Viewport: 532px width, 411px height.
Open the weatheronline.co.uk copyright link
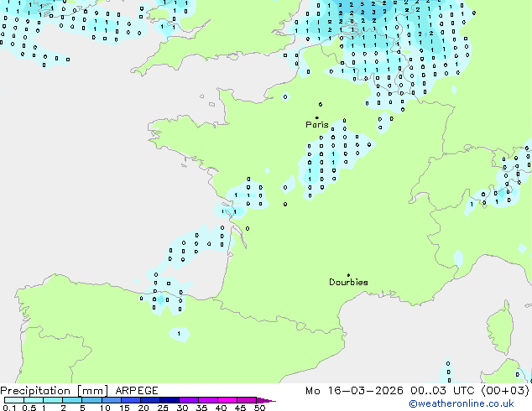[x=462, y=403]
